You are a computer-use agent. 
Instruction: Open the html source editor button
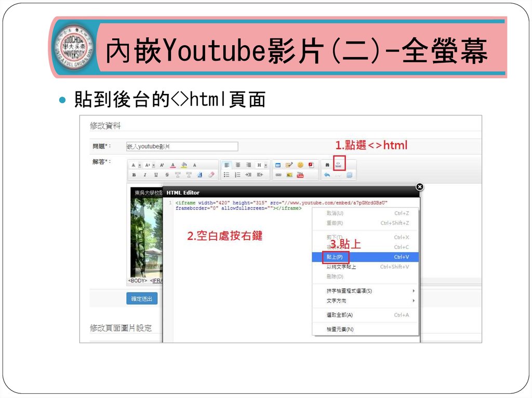click(x=338, y=165)
